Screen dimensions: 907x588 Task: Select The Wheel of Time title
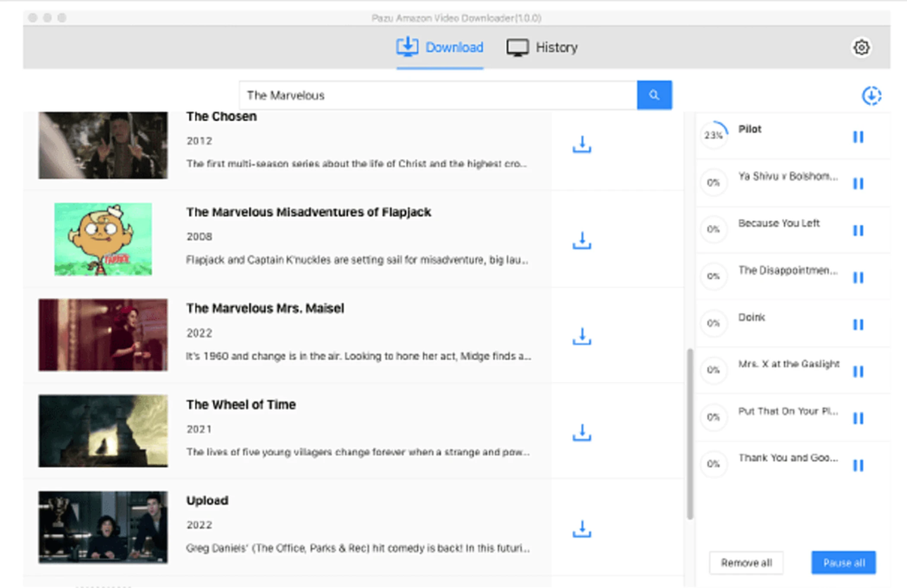coord(241,405)
